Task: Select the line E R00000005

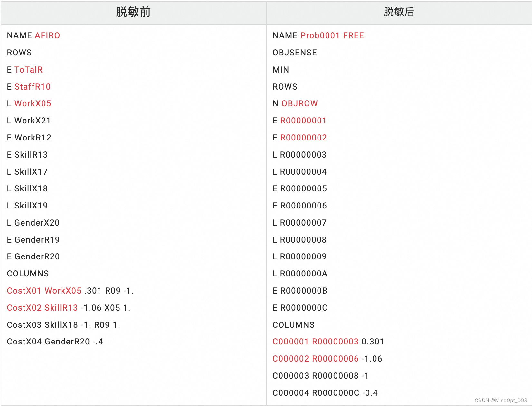Action: [x=300, y=188]
